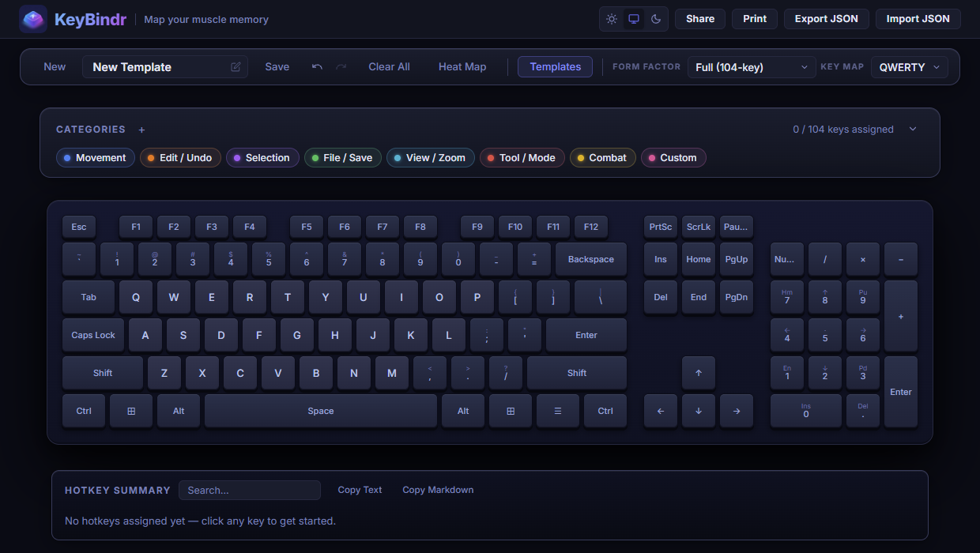The image size is (980, 553).
Task: Click the up arrow key
Action: coord(699,373)
